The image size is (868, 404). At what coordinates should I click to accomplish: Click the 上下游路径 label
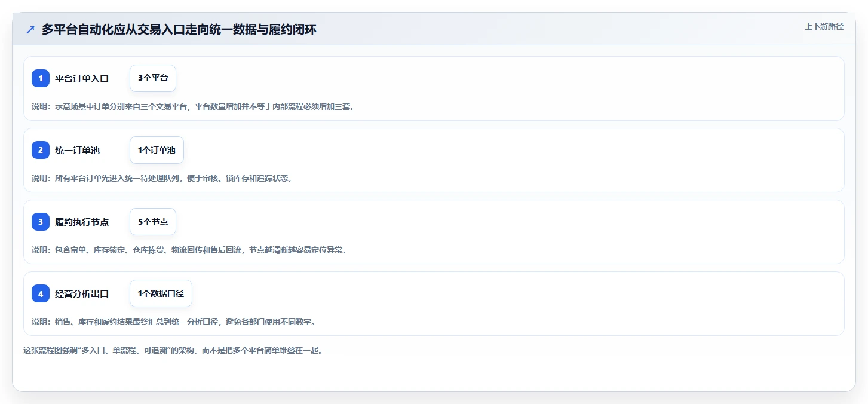(x=824, y=26)
